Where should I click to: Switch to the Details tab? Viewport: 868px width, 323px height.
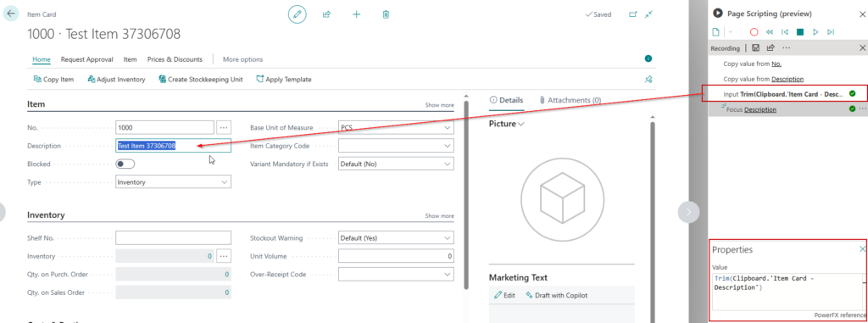pos(507,100)
